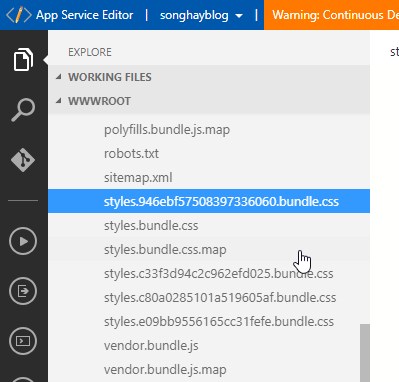Open the Explore files sidebar icon
The width and height of the screenshot is (399, 382).
pyautogui.click(x=23, y=60)
